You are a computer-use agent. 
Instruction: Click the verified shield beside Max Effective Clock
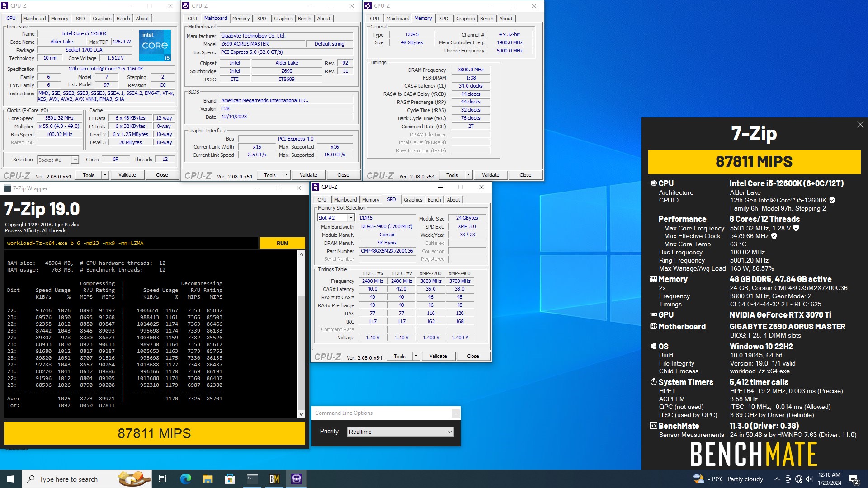[x=774, y=236]
